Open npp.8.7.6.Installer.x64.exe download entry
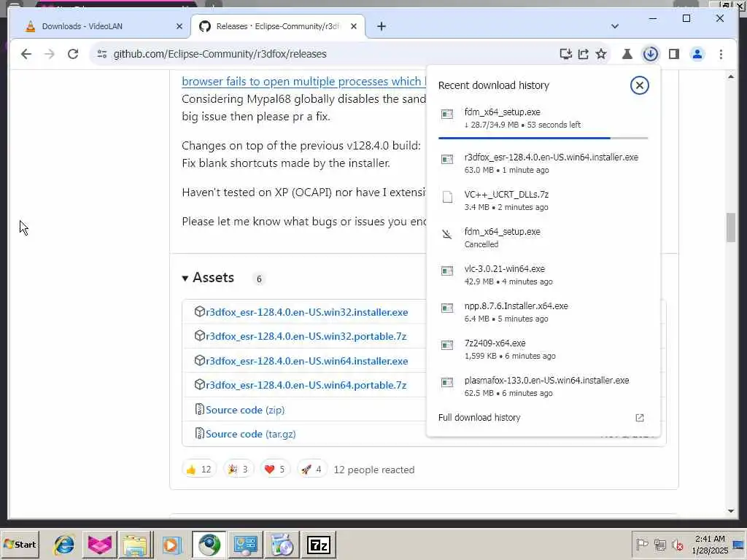Screen dimensions: 747x560 543,312
